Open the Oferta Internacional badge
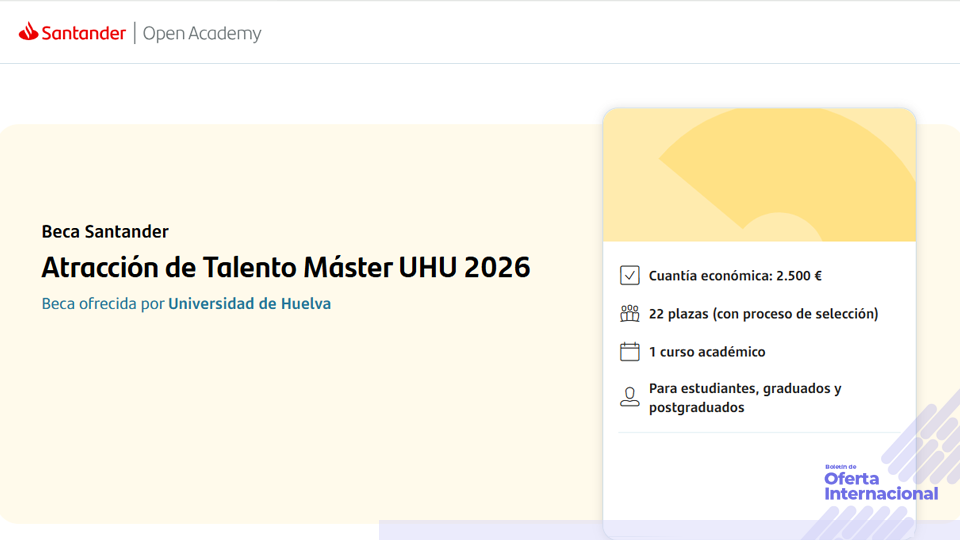This screenshot has height=540, width=960. pos(880,486)
